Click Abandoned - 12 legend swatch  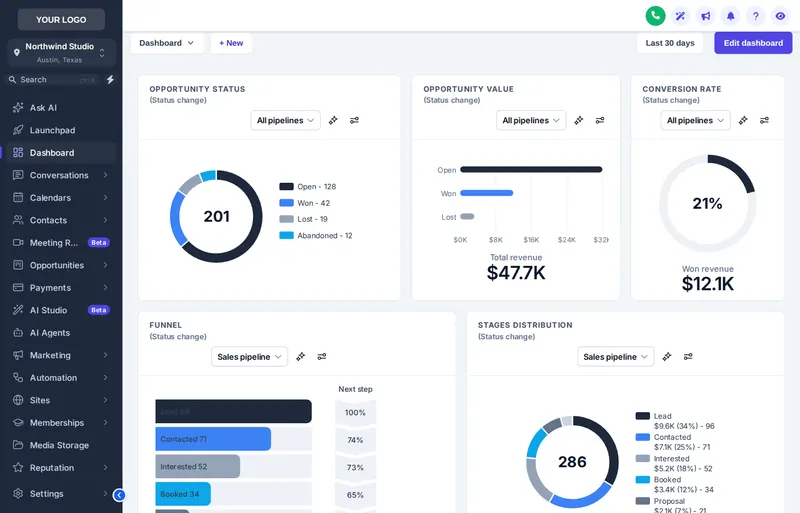(286, 235)
